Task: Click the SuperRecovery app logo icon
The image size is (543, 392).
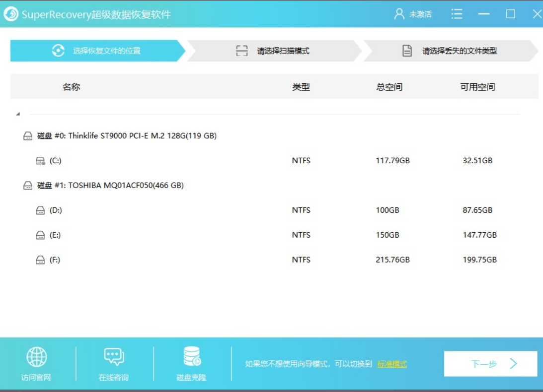Action: [x=11, y=14]
